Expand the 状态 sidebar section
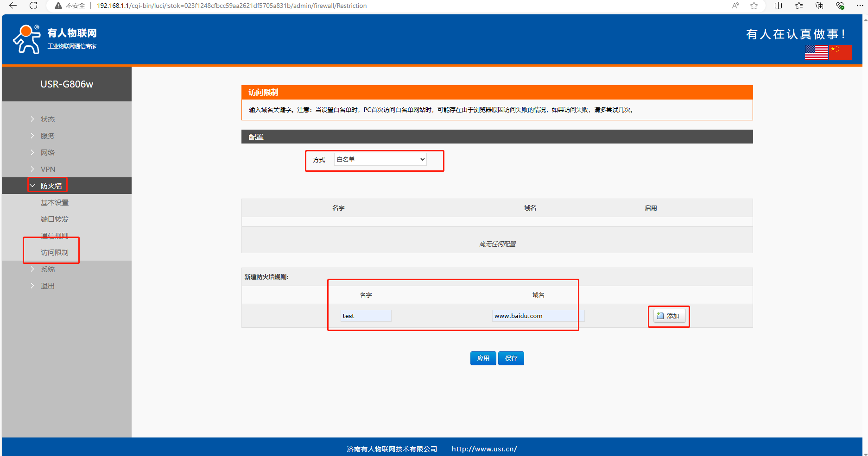This screenshot has height=456, width=868. 47,119
